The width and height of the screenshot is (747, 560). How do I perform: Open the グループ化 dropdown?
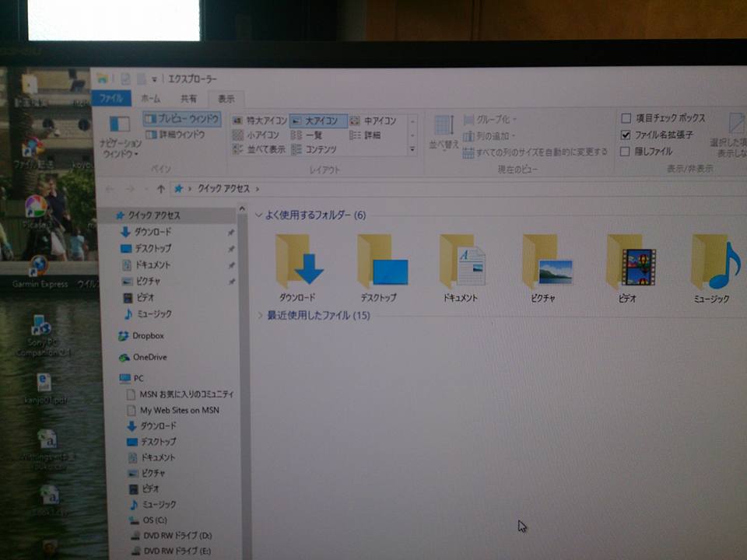point(490,120)
